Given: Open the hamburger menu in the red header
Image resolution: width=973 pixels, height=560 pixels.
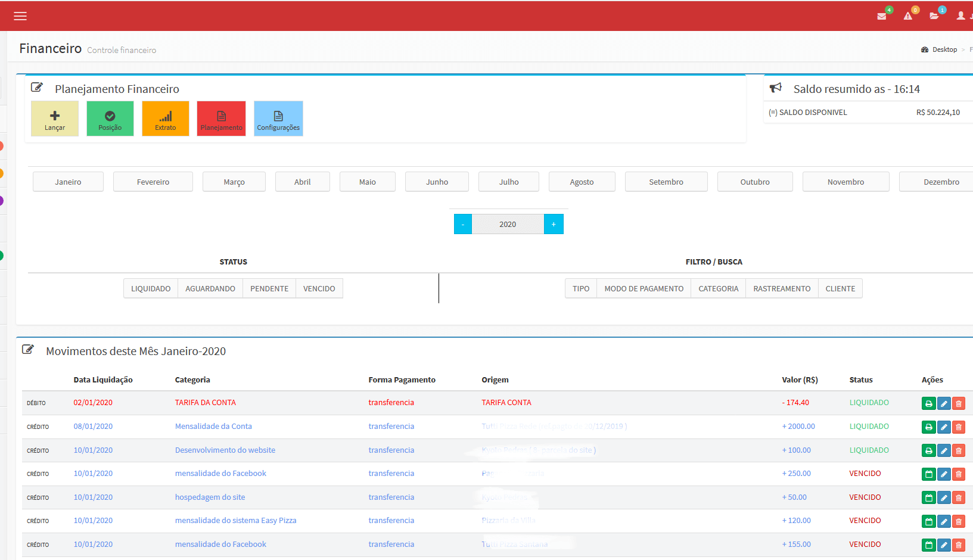Looking at the screenshot, I should pos(20,16).
